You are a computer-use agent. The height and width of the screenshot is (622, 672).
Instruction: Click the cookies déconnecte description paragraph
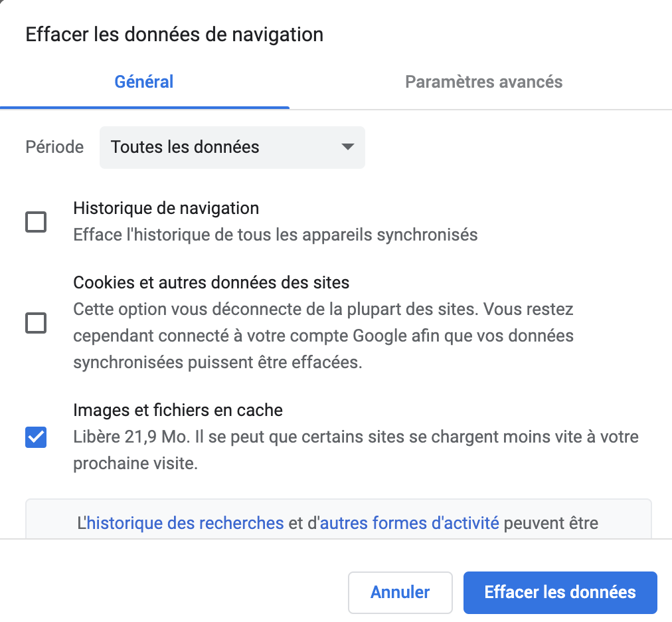[x=323, y=336]
